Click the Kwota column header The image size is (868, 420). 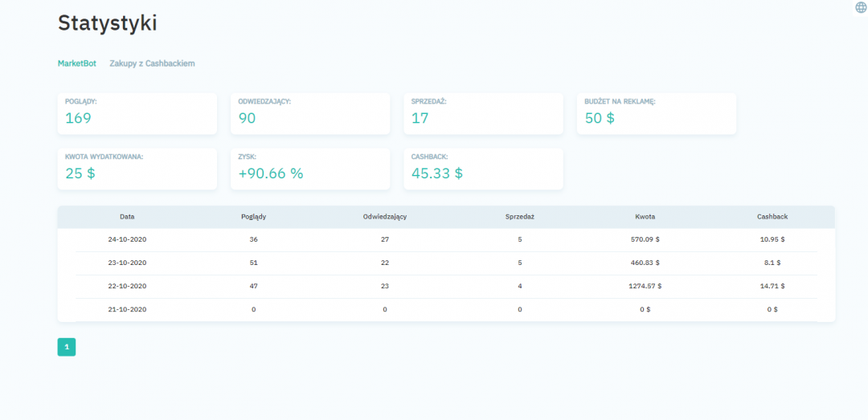coord(645,217)
